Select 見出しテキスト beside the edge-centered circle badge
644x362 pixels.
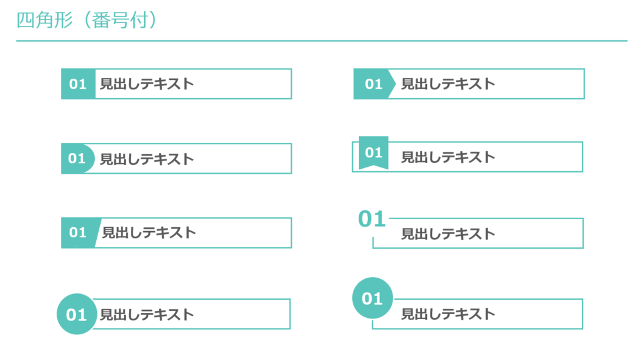147,314
